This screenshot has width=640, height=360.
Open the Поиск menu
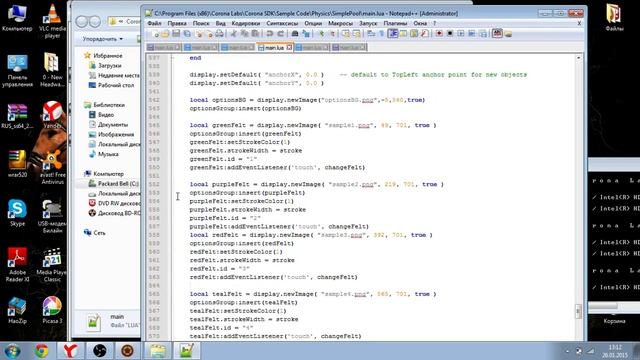[x=201, y=23]
